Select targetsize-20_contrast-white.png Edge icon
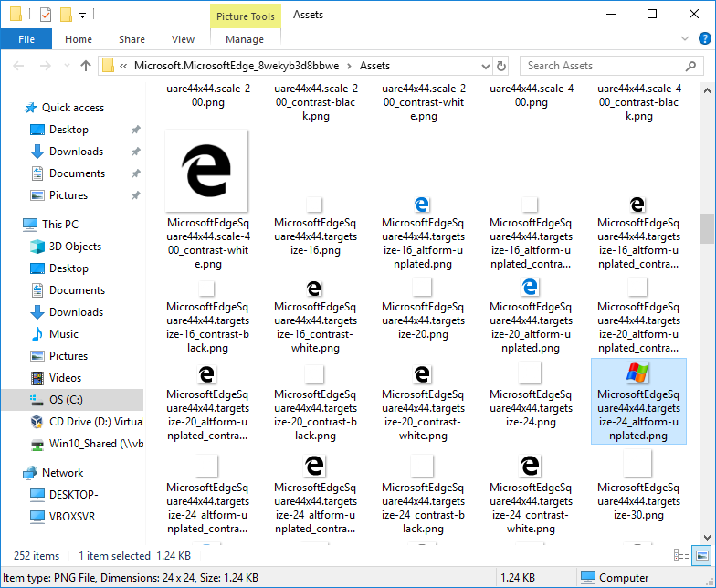Screen dimensions: 716x588 coord(422,374)
